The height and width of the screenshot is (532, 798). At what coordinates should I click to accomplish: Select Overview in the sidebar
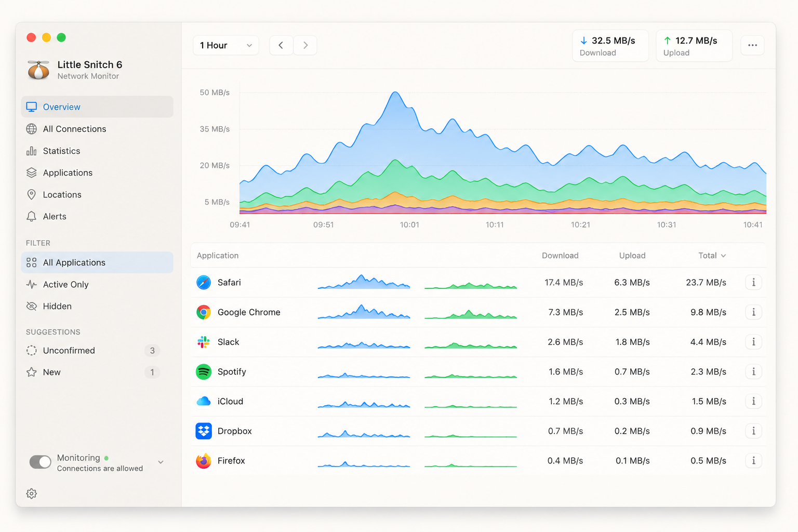(x=97, y=107)
